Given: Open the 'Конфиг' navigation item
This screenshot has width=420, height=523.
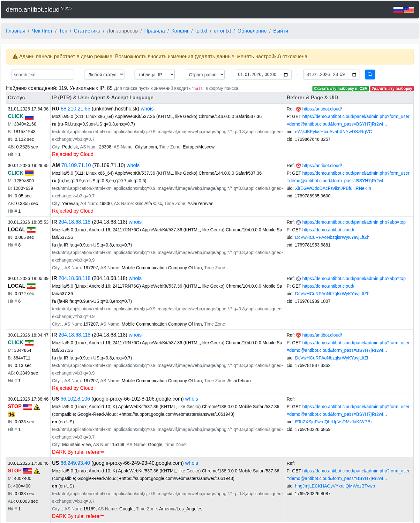Looking at the screenshot, I should (180, 31).
